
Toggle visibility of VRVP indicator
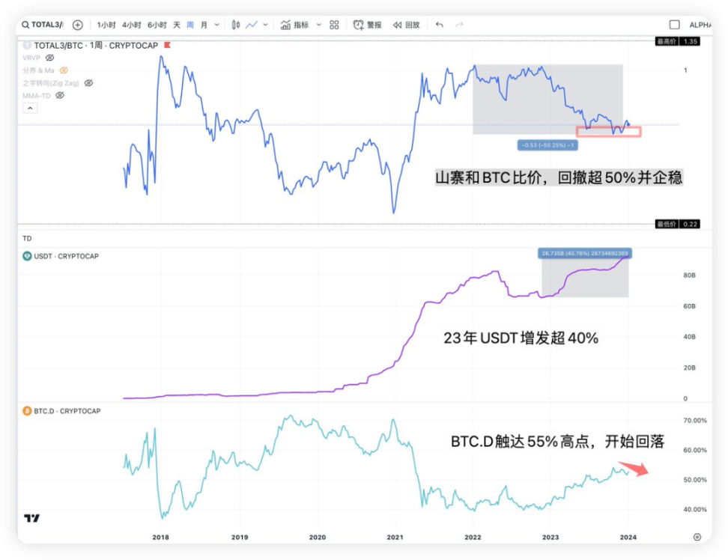(x=50, y=58)
